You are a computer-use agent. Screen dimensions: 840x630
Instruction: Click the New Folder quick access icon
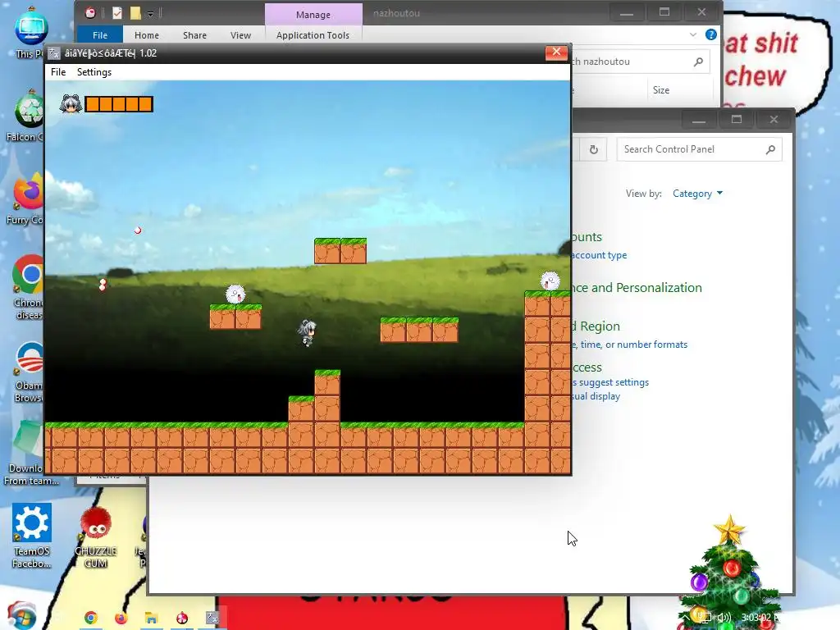[135, 13]
